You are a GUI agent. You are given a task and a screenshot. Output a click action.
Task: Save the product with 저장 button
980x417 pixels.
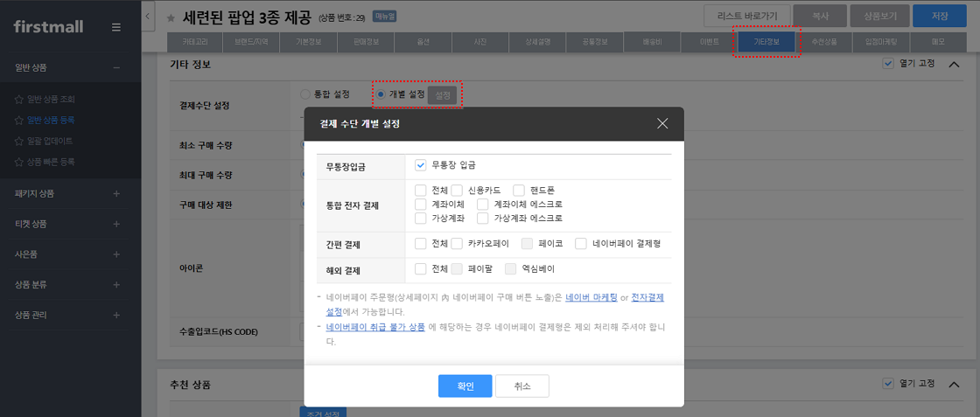point(940,16)
